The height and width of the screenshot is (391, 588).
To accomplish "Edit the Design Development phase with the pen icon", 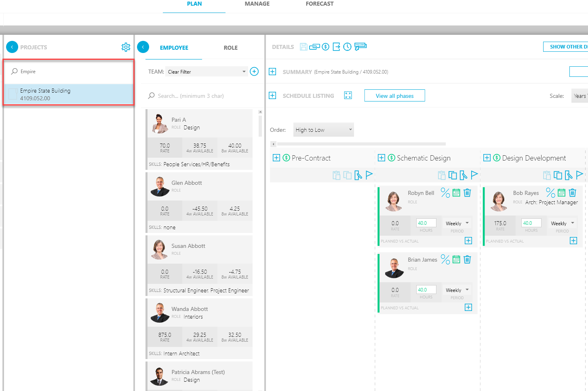I will pos(568,175).
